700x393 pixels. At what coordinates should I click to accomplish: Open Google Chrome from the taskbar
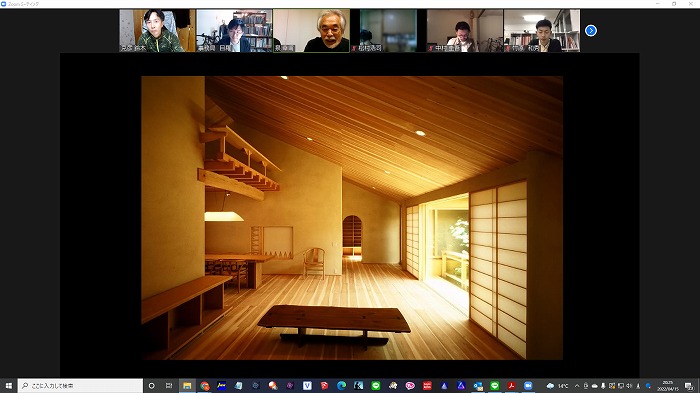coord(204,385)
